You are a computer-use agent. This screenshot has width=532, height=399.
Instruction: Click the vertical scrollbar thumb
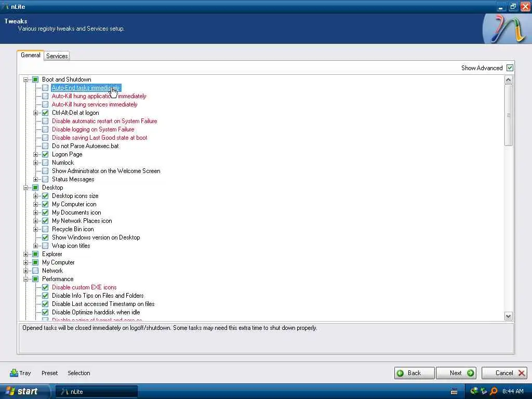pos(508,115)
